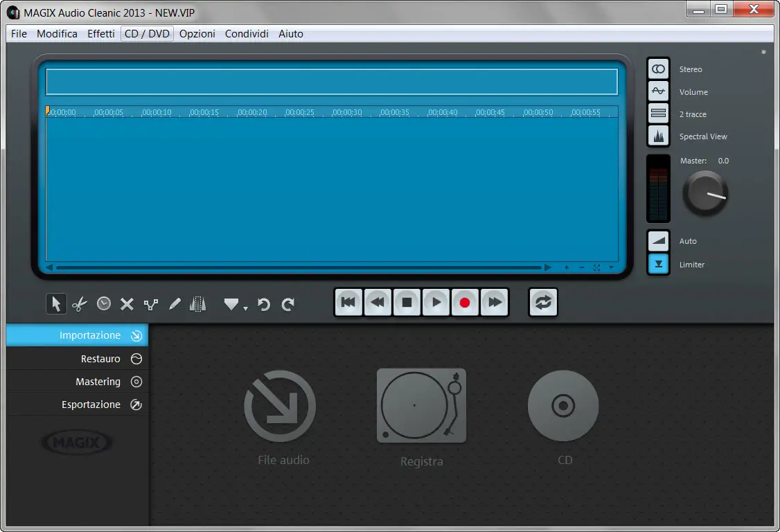
Task: Open the Opzioni menu
Action: tap(197, 34)
